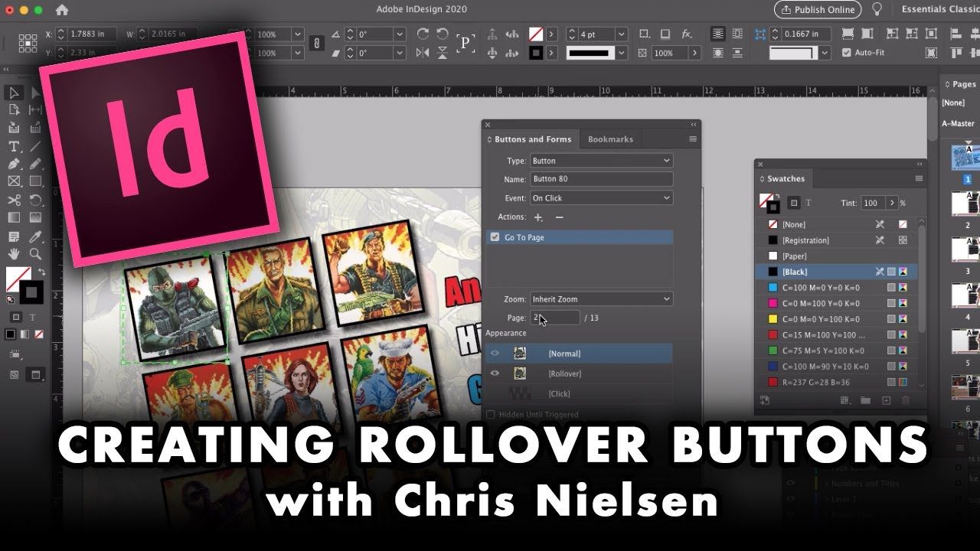Click the Tint value field showing 100
Viewport: 980px width, 551px height.
click(873, 203)
